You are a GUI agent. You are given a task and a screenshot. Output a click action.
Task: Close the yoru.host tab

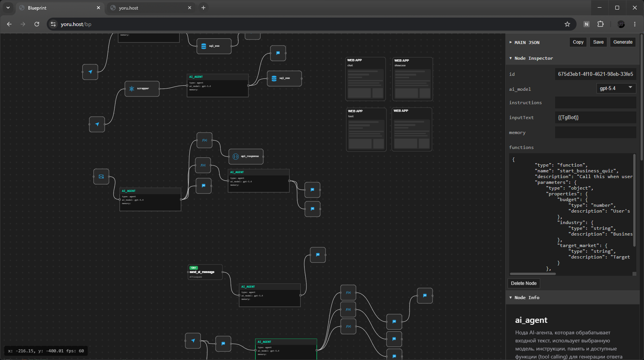pos(190,8)
